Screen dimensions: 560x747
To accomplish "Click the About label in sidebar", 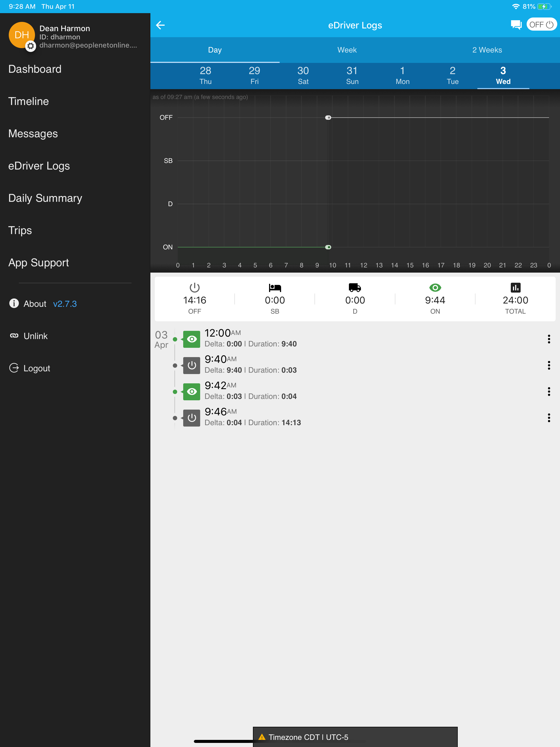I will (x=35, y=304).
